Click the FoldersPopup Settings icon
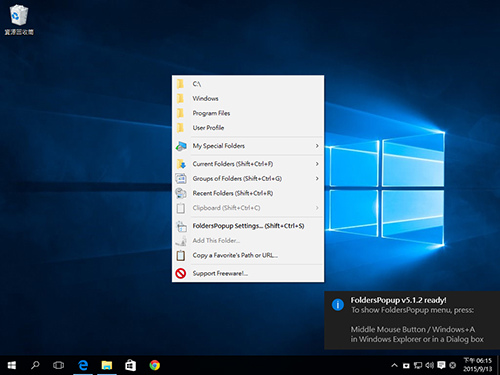This screenshot has height=375, width=500. tap(181, 226)
